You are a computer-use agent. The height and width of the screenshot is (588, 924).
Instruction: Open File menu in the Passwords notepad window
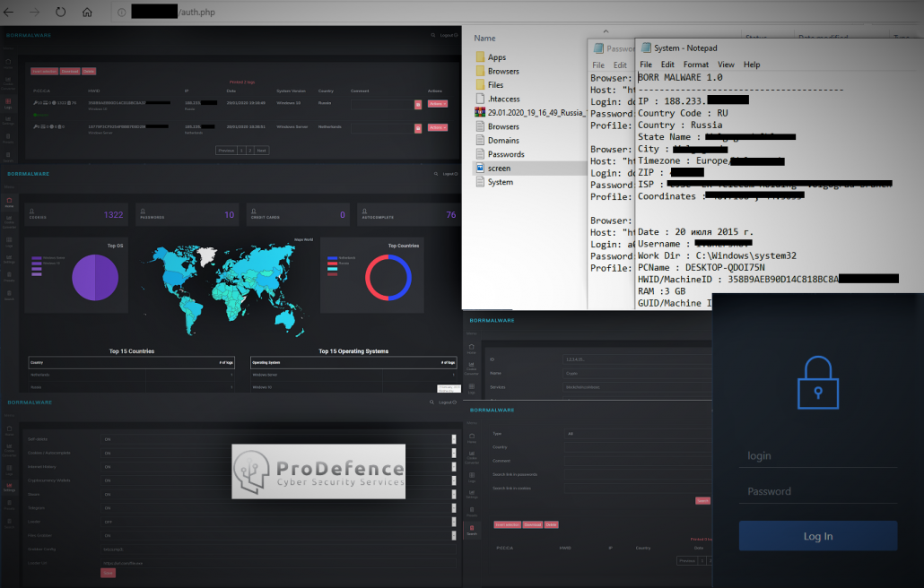[598, 65]
